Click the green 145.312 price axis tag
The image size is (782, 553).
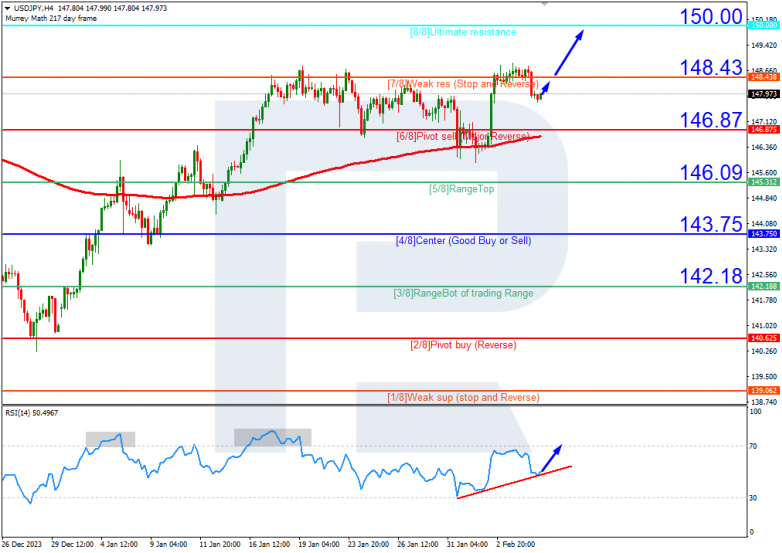pyautogui.click(x=764, y=182)
